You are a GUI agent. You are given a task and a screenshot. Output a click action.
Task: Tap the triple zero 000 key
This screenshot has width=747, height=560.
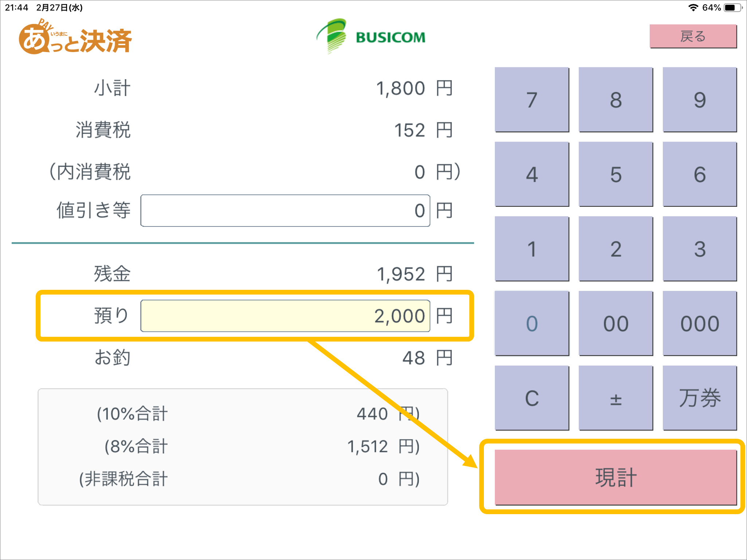[699, 323]
